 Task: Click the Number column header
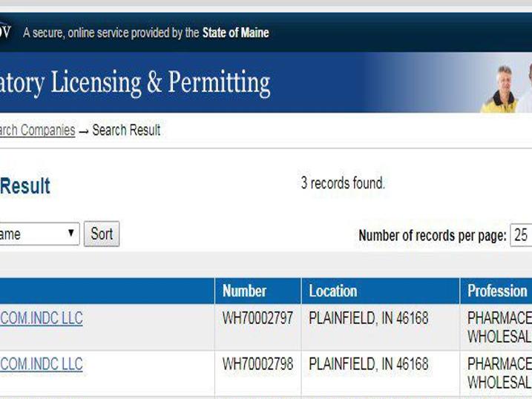[244, 291]
